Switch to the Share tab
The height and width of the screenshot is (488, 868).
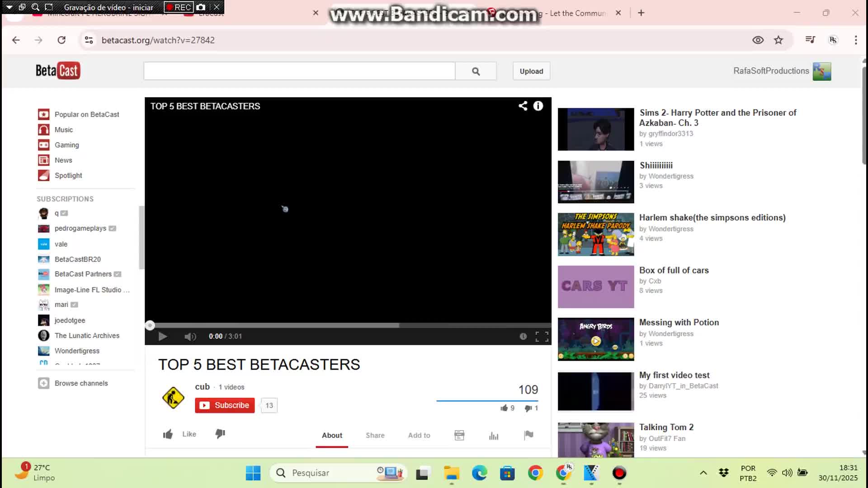click(375, 435)
